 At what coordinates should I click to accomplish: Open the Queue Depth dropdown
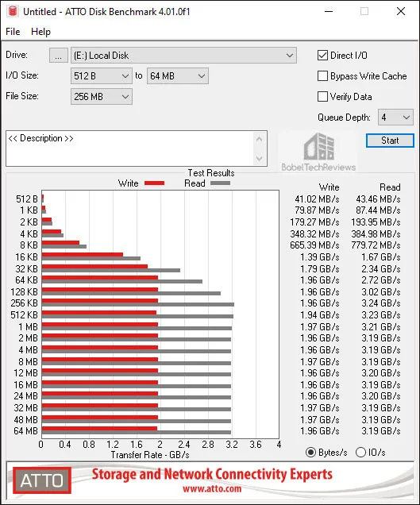coord(395,118)
